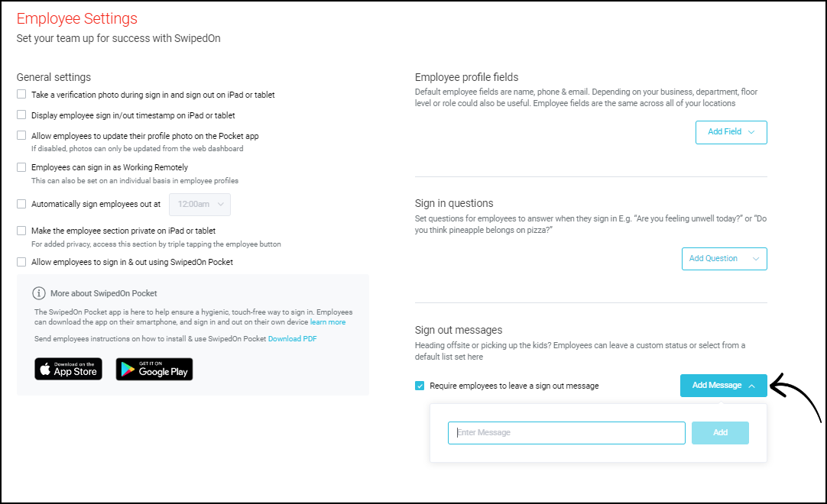827x504 pixels.
Task: Click the info icon beside More about SwipedOn Pocket
Action: pos(38,293)
